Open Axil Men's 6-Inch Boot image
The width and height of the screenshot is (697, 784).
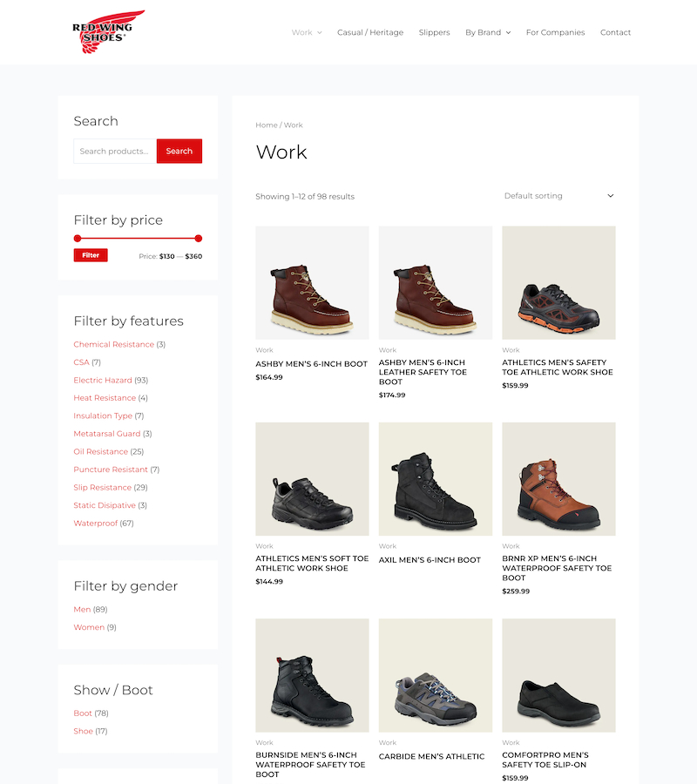point(436,479)
